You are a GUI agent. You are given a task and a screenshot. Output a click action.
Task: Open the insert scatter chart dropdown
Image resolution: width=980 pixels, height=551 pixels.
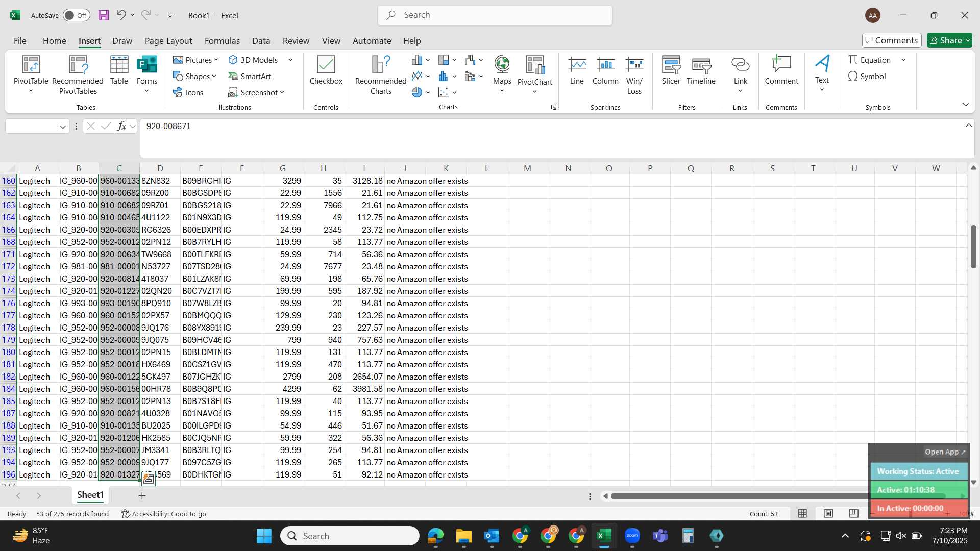click(454, 92)
